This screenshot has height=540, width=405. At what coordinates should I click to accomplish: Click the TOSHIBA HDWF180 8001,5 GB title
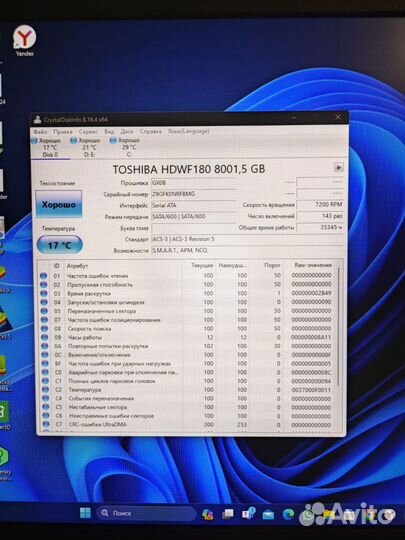(x=189, y=169)
